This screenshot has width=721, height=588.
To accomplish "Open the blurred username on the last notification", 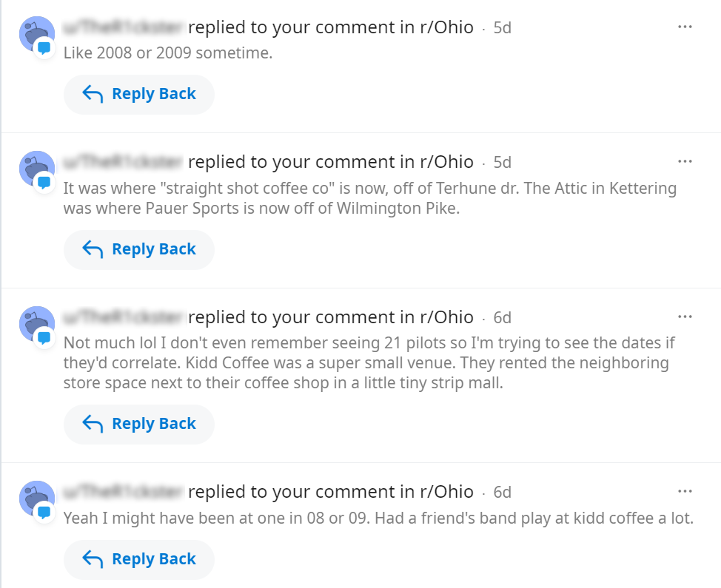I will pos(124,492).
